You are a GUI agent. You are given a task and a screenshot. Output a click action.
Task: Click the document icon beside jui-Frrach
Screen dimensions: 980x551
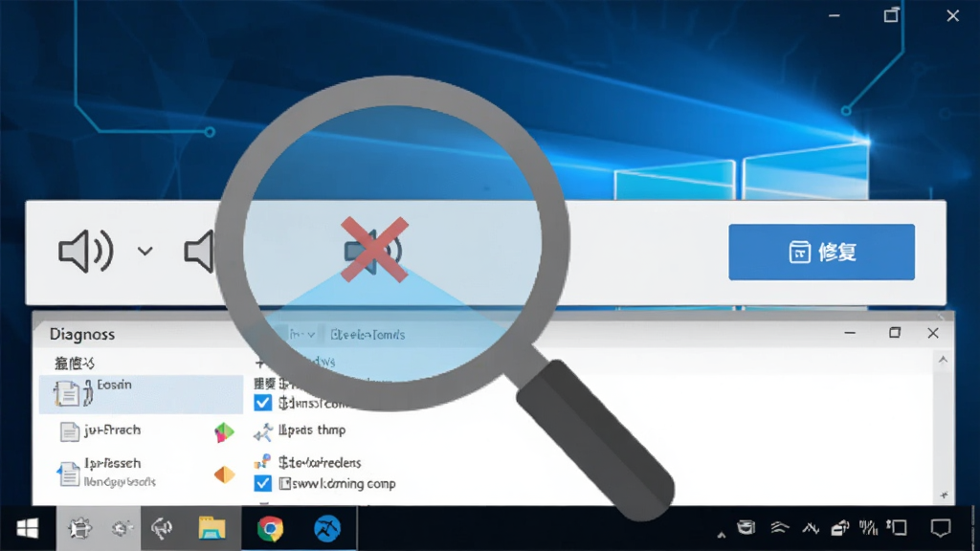(x=69, y=431)
